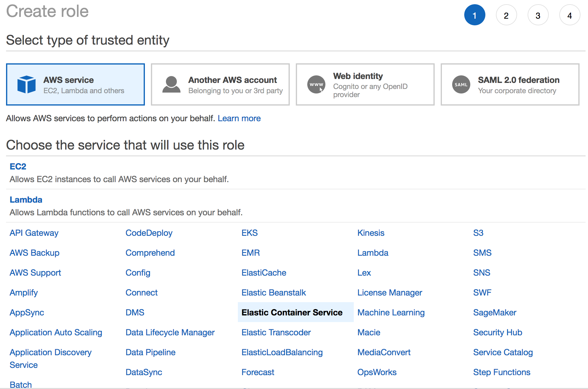The width and height of the screenshot is (588, 389).
Task: Choose Step Functions service
Action: [x=501, y=372]
